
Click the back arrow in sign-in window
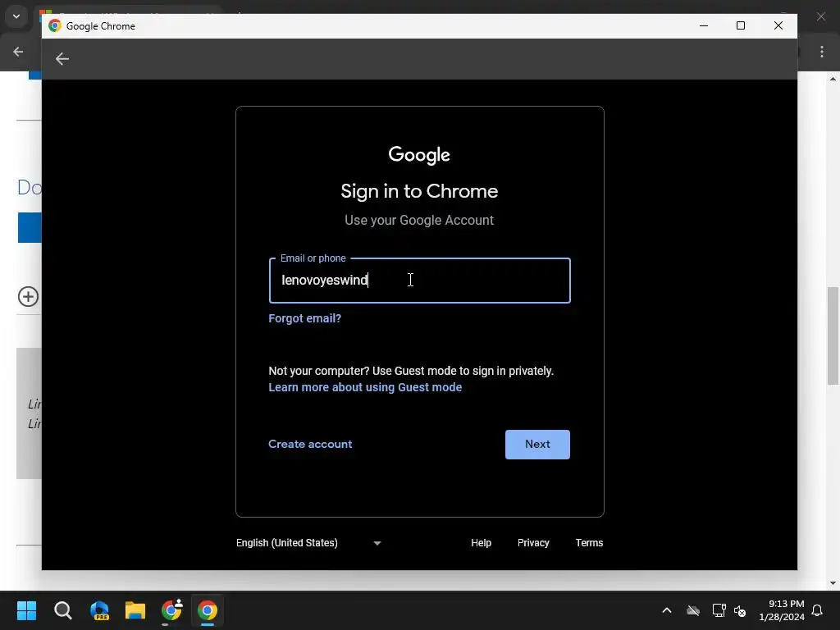pos(62,59)
